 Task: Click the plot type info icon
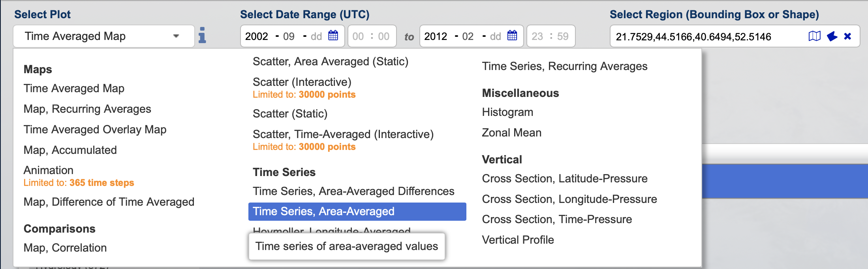tap(202, 35)
